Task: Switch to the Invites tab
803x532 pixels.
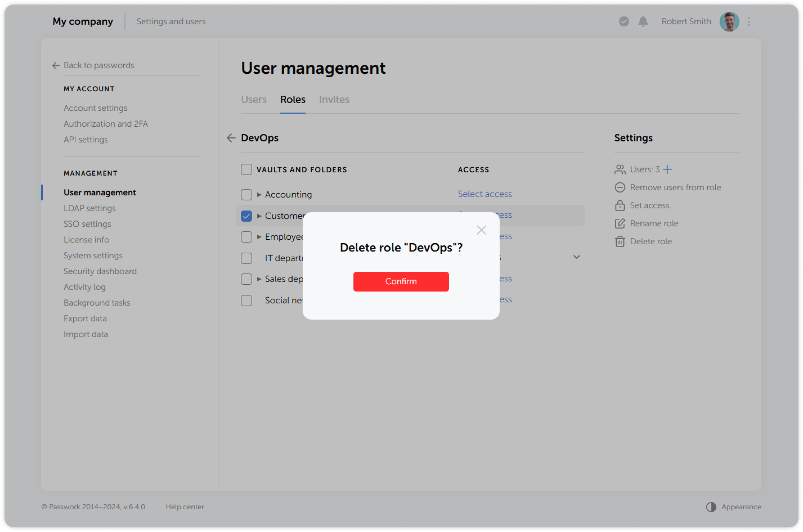Action: click(x=334, y=99)
